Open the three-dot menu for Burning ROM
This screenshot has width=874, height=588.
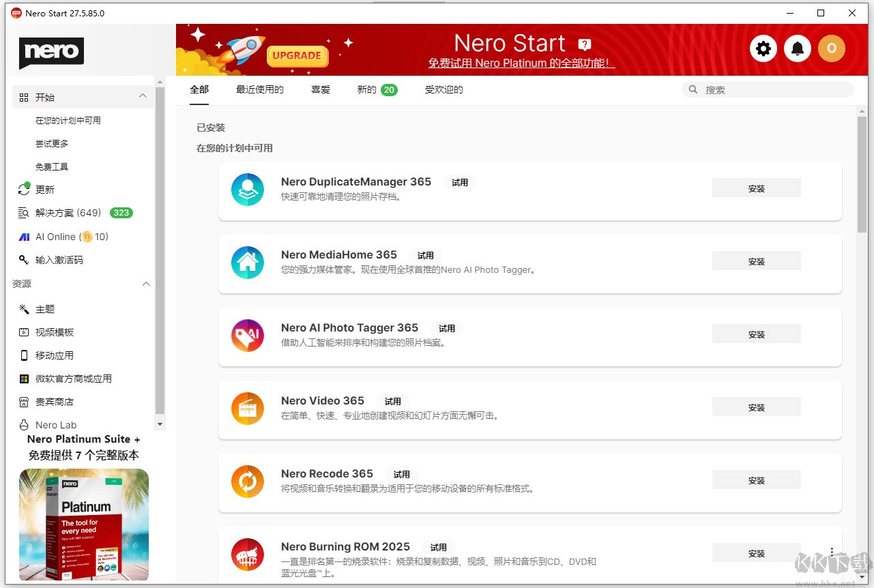832,553
